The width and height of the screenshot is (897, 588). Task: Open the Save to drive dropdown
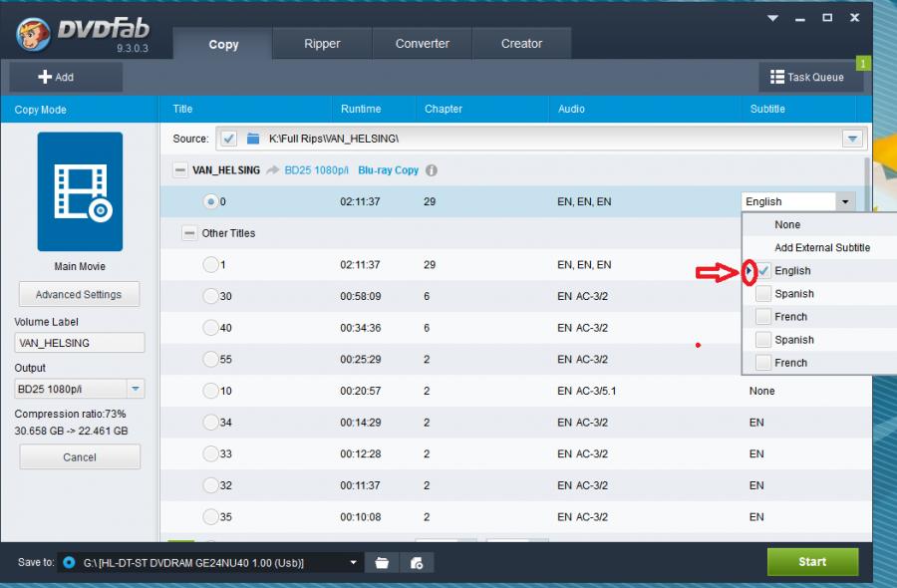[x=354, y=563]
